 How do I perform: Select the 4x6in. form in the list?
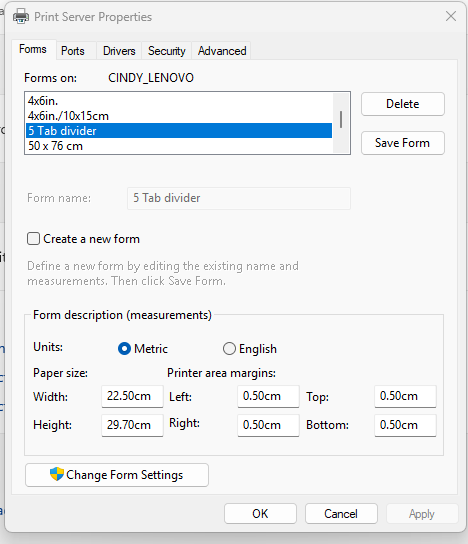179,101
